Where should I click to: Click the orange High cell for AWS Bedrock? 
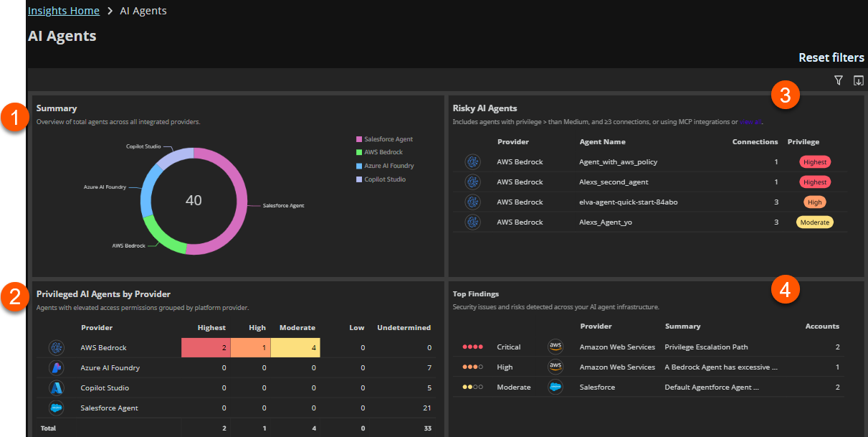tap(250, 348)
